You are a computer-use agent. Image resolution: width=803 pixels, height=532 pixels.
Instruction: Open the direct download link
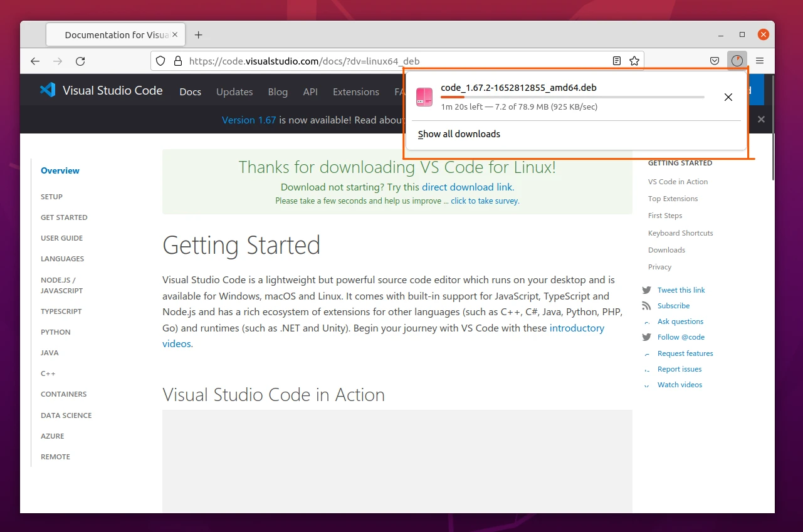[467, 187]
